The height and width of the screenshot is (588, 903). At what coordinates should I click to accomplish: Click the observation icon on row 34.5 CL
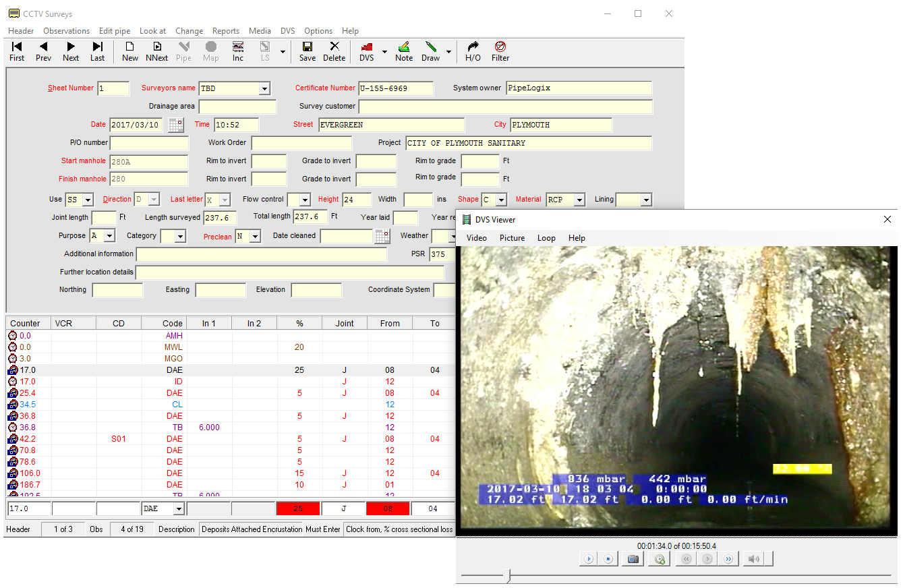point(12,405)
